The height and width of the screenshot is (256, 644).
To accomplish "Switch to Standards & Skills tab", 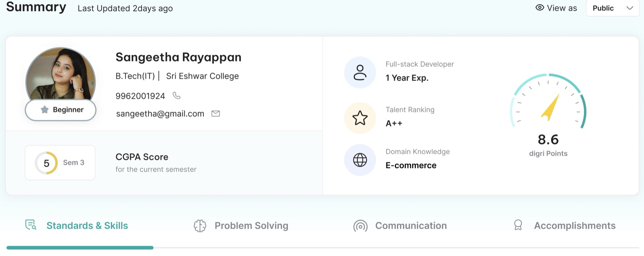I will coord(87,226).
